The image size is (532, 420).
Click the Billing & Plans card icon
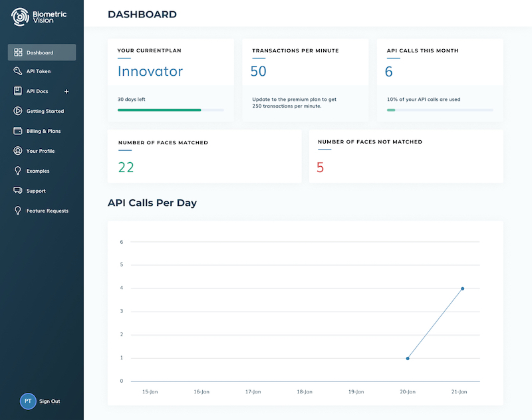coord(18,131)
